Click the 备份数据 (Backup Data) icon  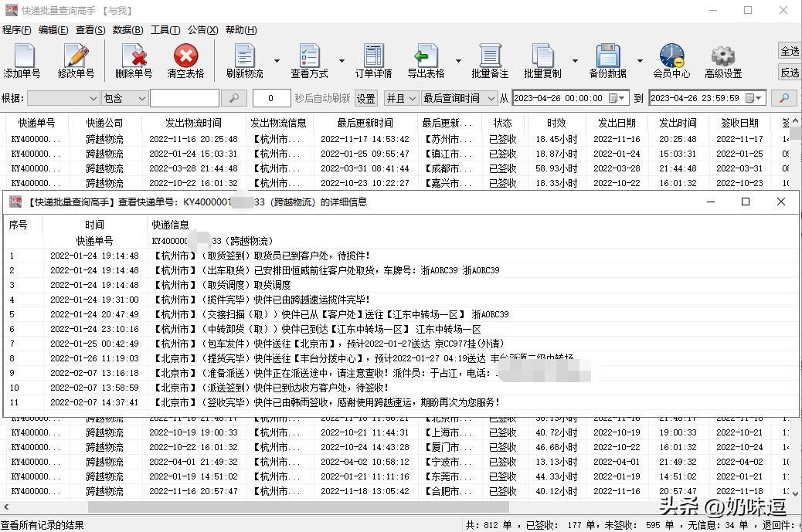tap(609, 59)
